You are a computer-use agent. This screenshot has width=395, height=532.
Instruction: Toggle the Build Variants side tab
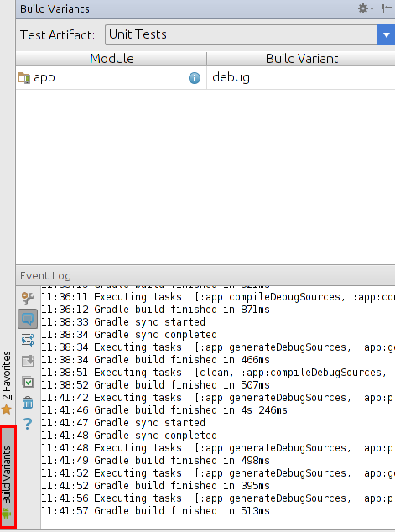pyautogui.click(x=8, y=477)
